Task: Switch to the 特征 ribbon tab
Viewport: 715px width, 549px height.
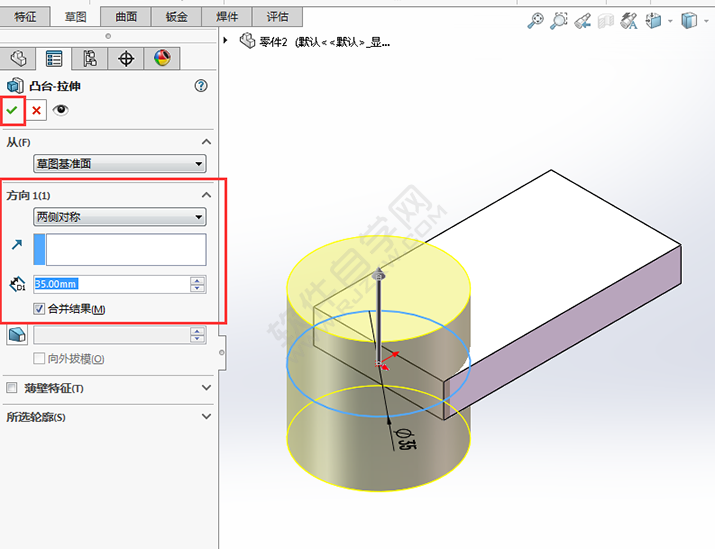Action: pos(25,17)
